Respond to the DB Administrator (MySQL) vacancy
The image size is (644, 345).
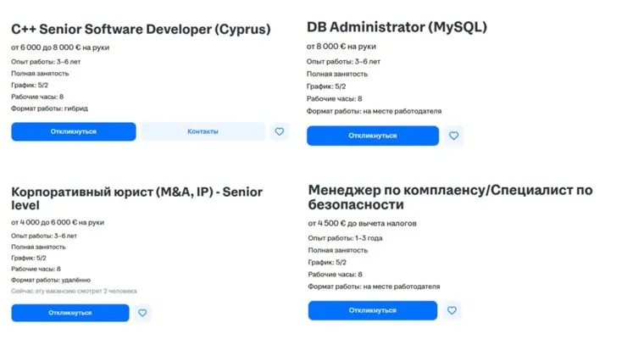coord(372,136)
